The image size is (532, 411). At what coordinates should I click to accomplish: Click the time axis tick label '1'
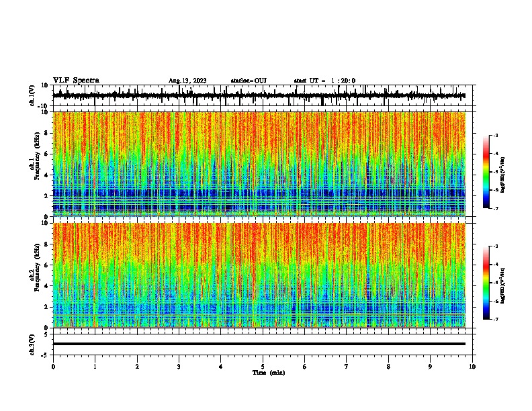pyautogui.click(x=95, y=367)
